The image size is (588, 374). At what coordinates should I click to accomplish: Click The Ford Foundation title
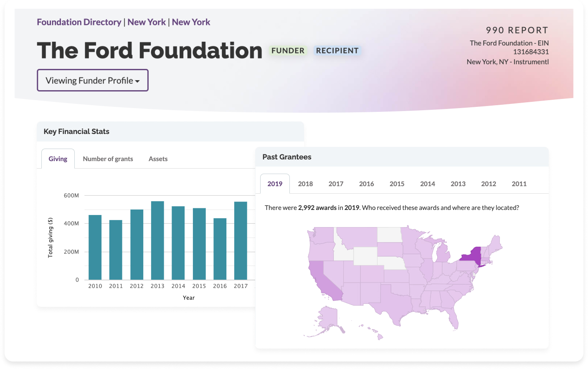pyautogui.click(x=150, y=51)
